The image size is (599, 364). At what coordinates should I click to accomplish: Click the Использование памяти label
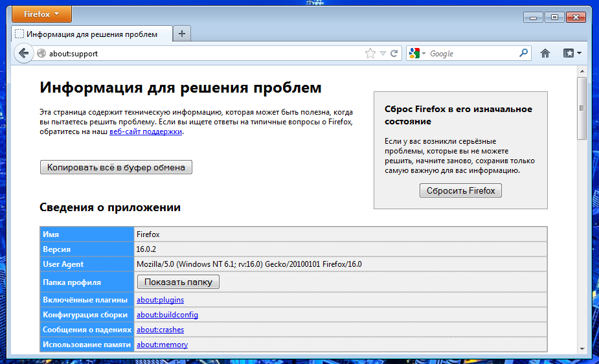[x=87, y=345]
